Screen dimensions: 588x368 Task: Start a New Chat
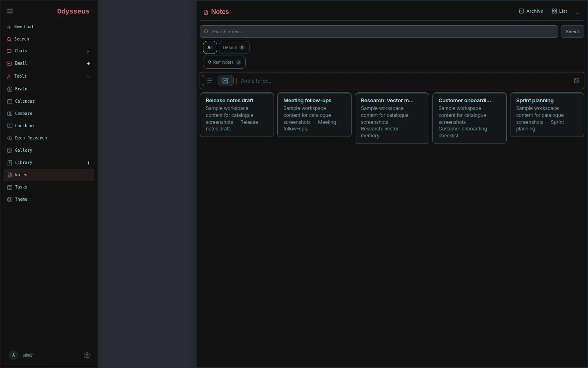coord(49,27)
